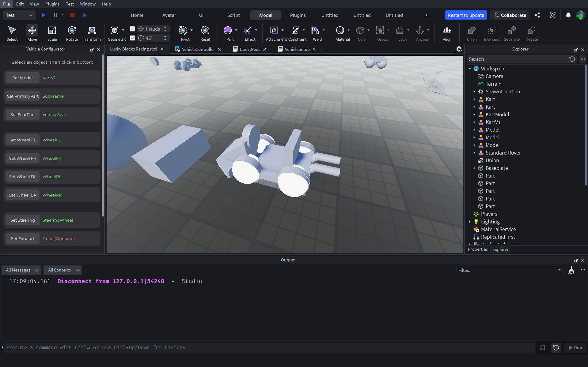The width and height of the screenshot is (588, 367).
Task: Expand the KartModel node
Action: [474, 114]
